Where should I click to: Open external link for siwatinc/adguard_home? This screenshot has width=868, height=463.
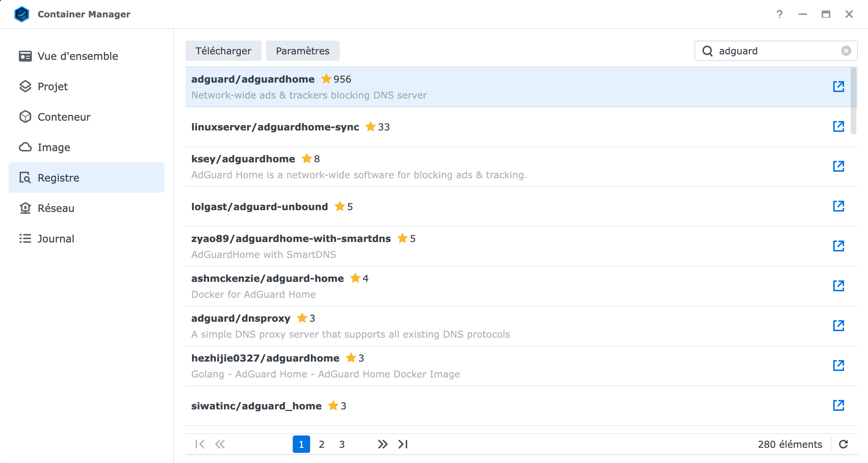(x=838, y=405)
